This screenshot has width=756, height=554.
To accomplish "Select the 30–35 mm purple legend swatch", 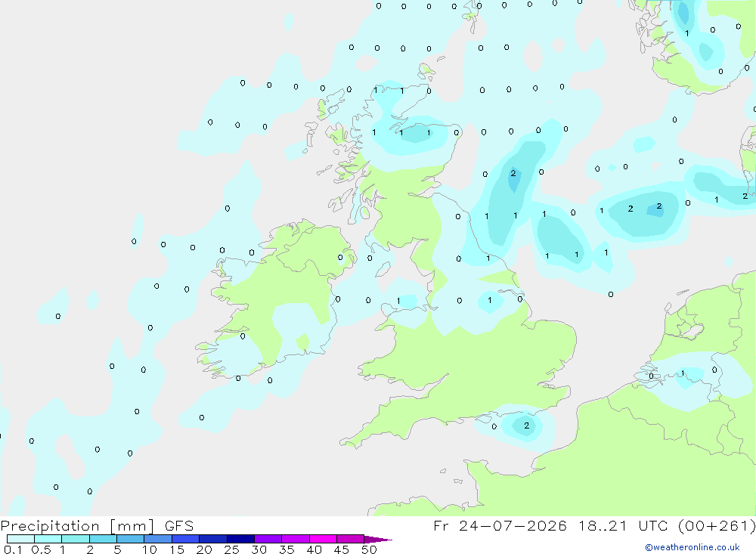I will click(268, 539).
